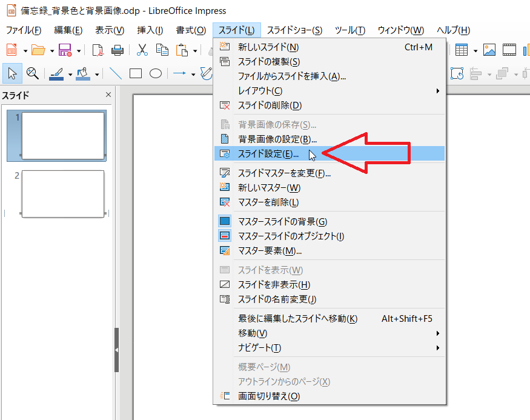Toggle マスタースライドの背景 option
The image size is (530, 420).
click(330, 221)
